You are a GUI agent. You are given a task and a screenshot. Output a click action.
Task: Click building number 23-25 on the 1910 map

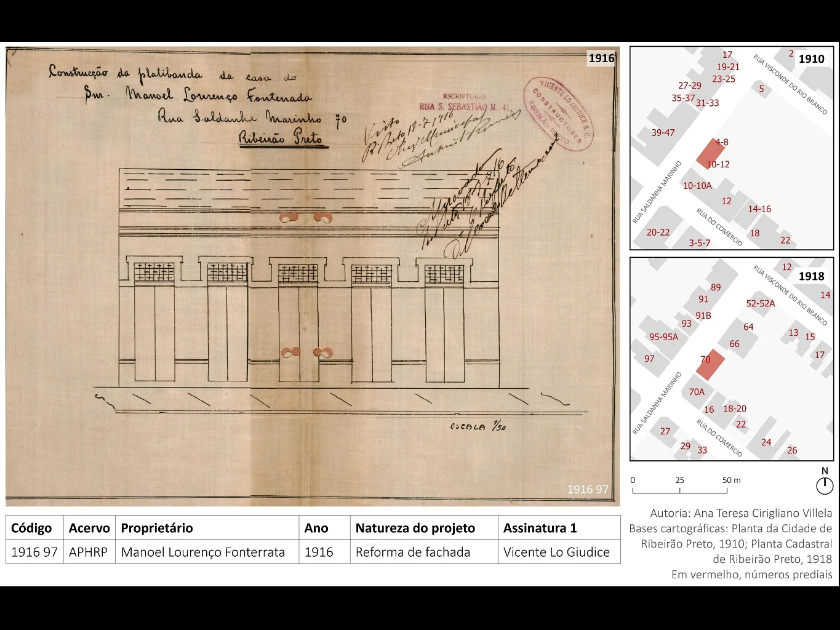click(x=724, y=79)
